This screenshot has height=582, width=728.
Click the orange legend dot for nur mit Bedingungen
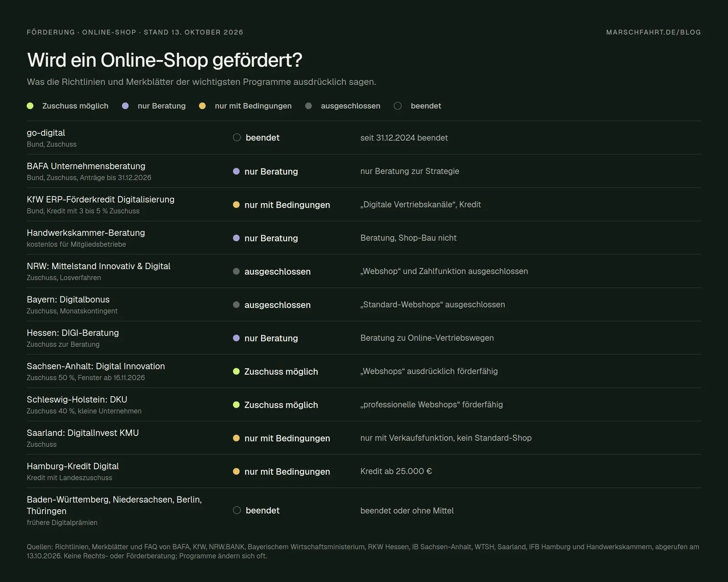pos(202,106)
